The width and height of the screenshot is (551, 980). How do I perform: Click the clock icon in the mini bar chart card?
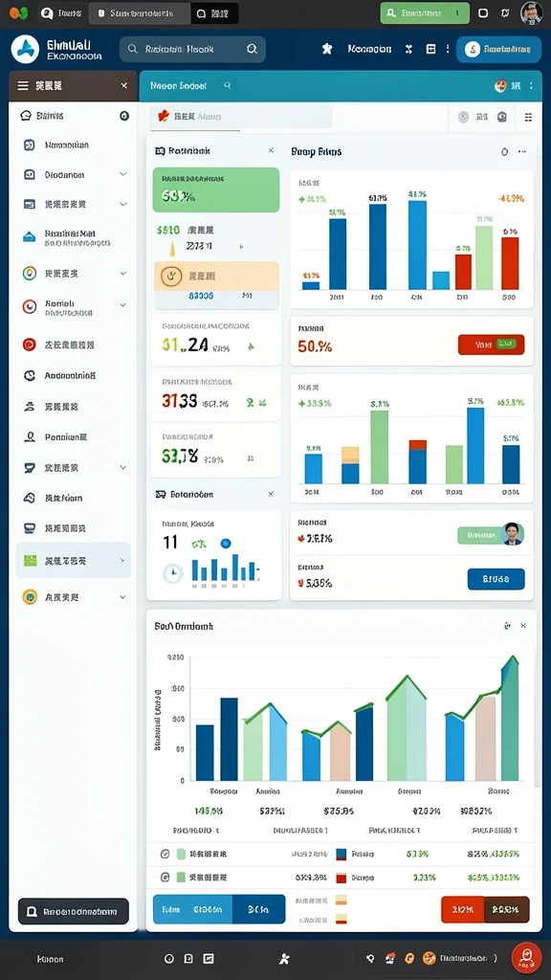pos(173,572)
